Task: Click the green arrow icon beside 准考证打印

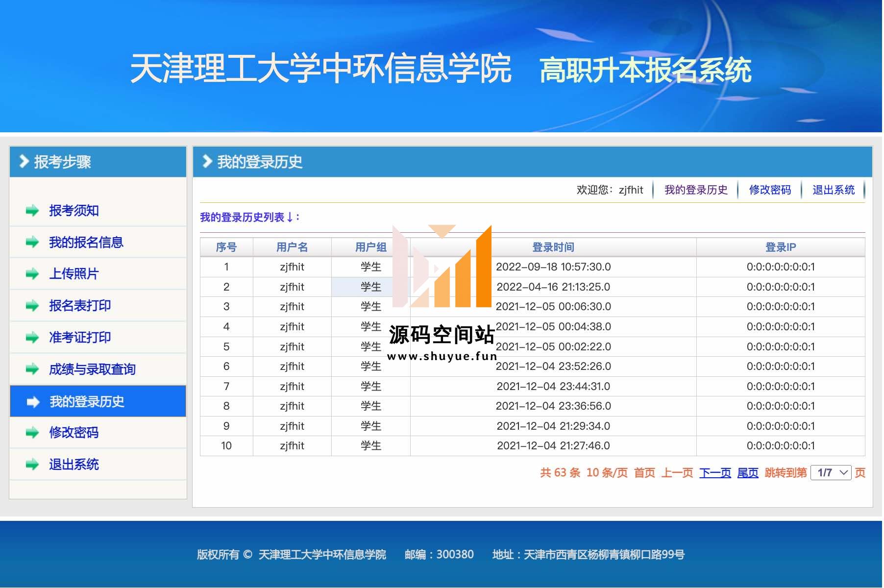Action: [x=32, y=338]
